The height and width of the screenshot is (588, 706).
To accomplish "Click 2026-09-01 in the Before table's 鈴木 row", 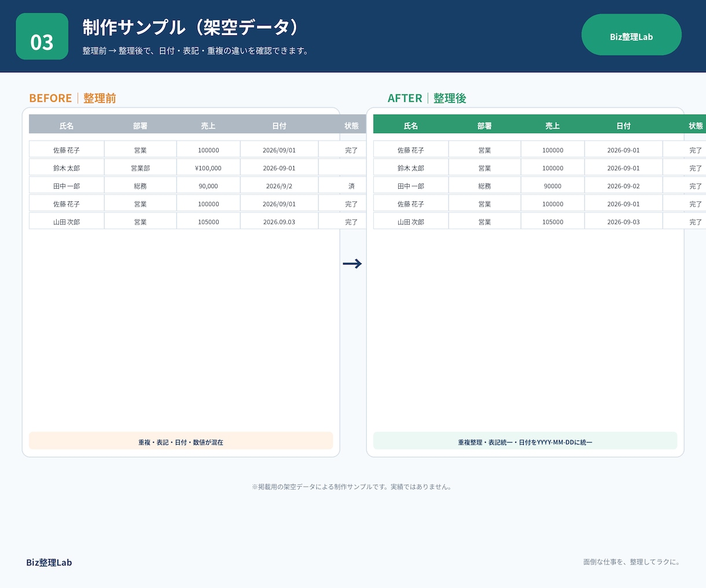I will 279,168.
